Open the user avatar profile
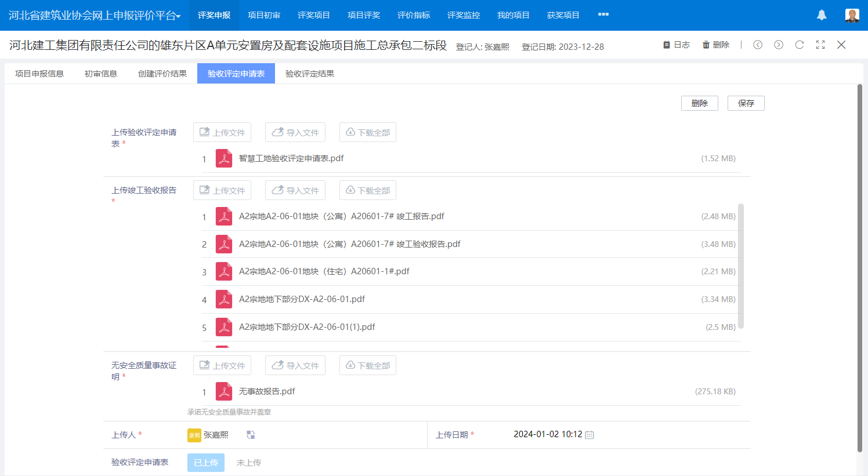Image resolution: width=868 pixels, height=476 pixels. point(852,15)
